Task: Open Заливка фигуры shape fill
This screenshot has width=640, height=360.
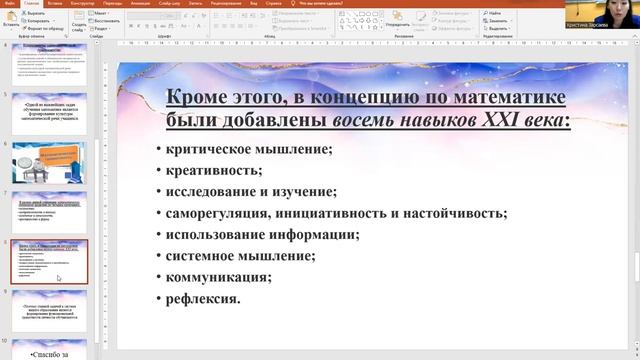Action: coord(451,13)
